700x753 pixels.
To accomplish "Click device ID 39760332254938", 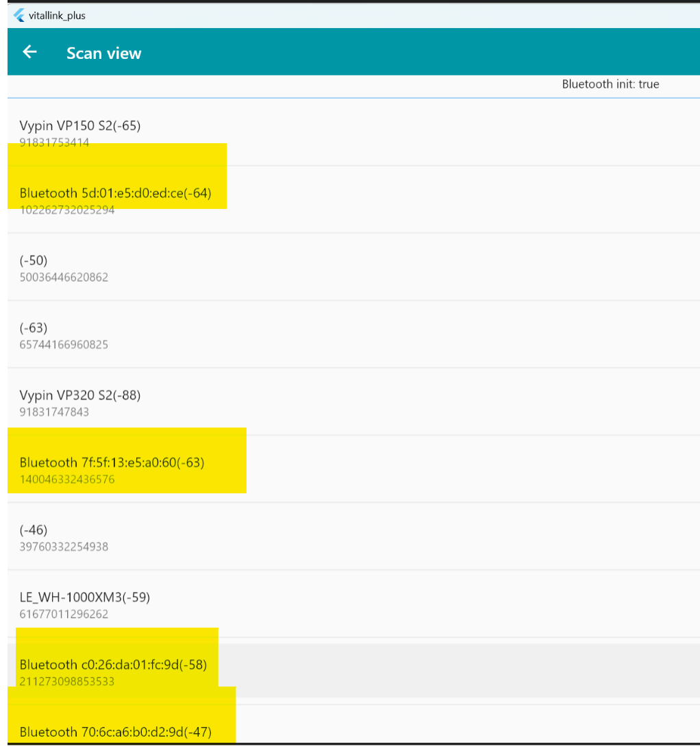I will click(64, 547).
